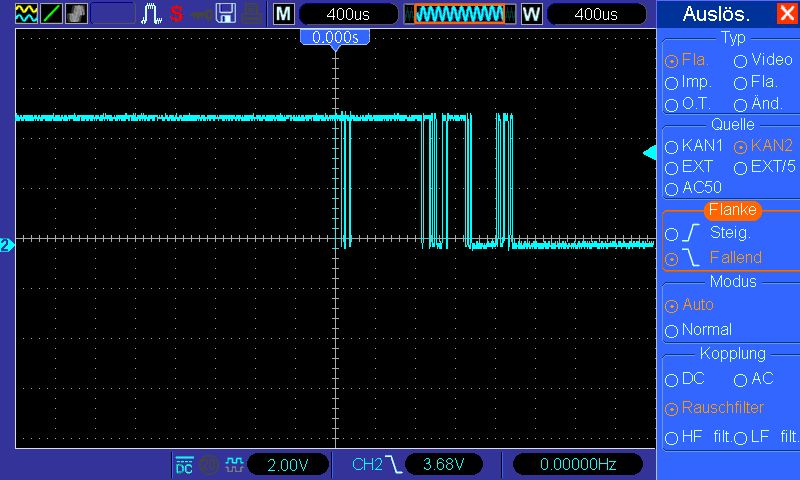The width and height of the screenshot is (800, 480).
Task: Set trigger mode to Auto
Action: point(689,305)
